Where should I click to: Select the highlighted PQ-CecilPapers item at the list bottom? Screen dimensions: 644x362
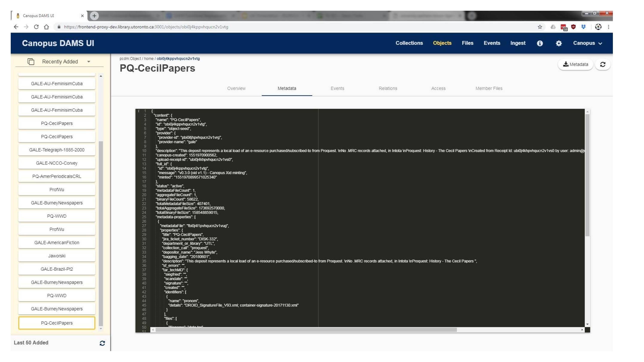click(57, 323)
